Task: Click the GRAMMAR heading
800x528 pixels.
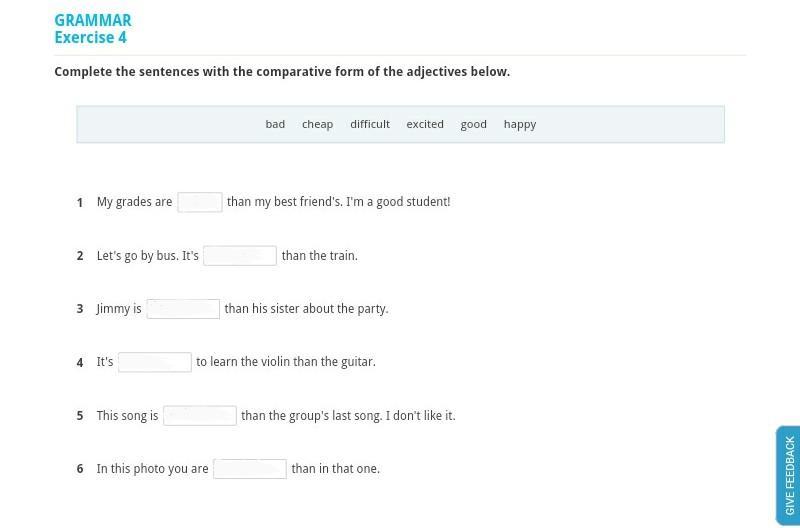Action: tap(93, 20)
